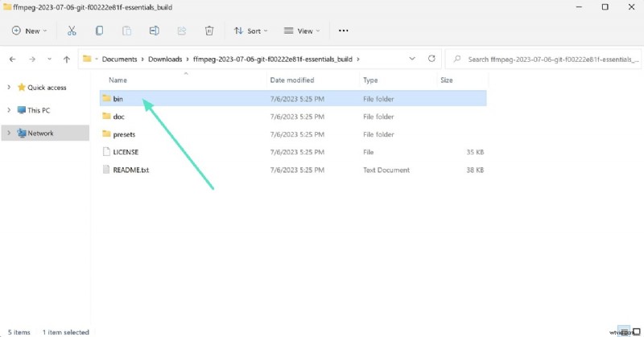The height and width of the screenshot is (337, 644).
Task: Click Downloads in the breadcrumb path
Action: point(166,59)
